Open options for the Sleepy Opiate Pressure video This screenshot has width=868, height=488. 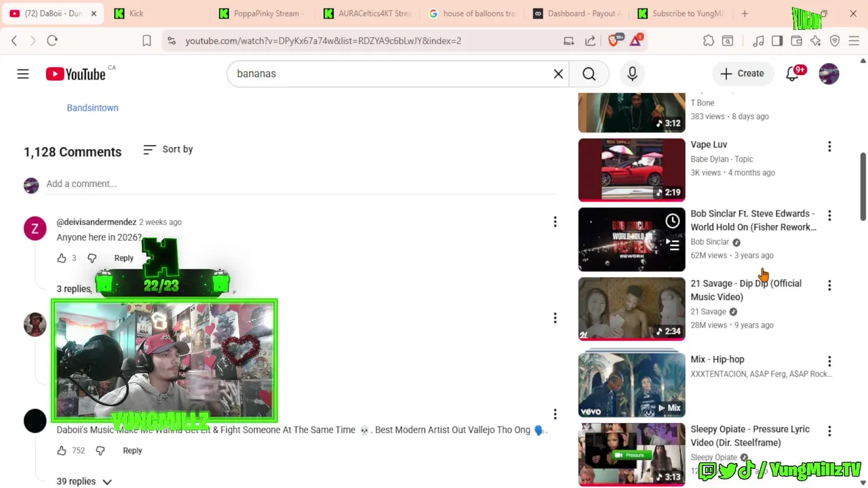(829, 431)
